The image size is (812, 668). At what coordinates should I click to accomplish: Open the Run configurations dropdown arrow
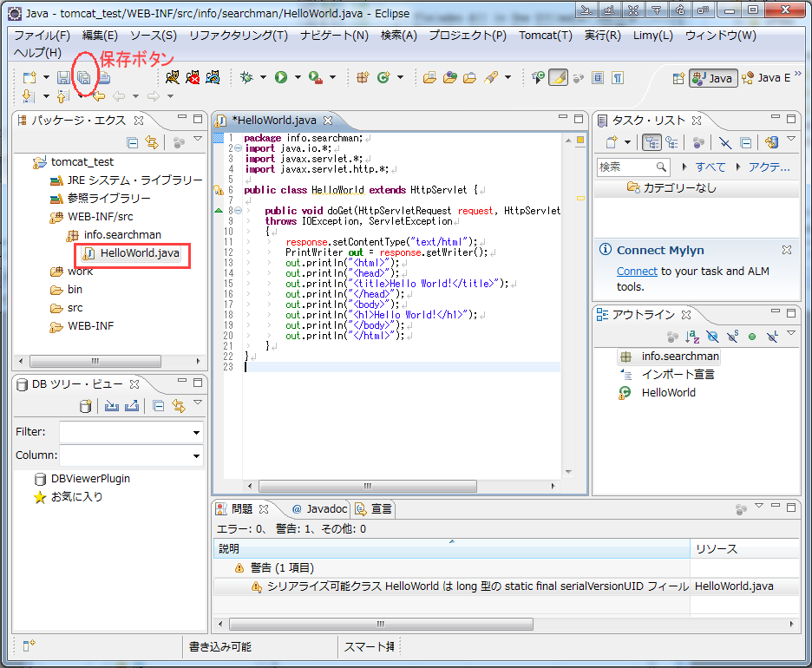click(298, 78)
